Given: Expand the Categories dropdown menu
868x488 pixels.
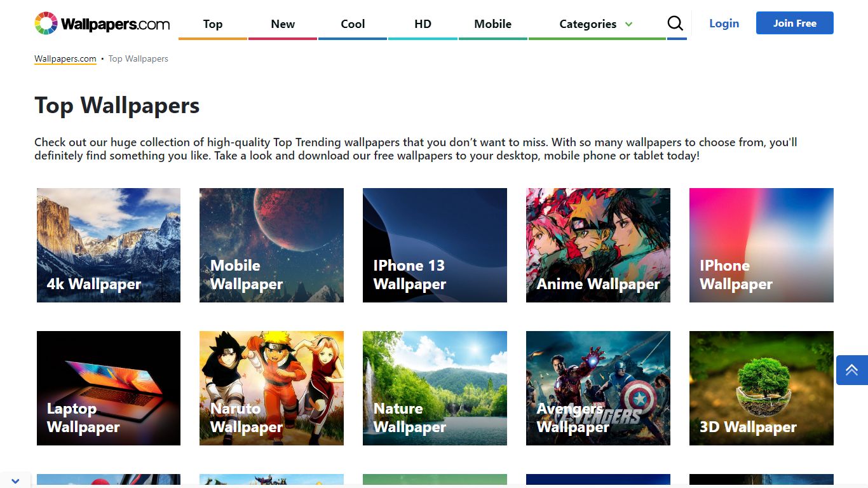Looking at the screenshot, I should click(x=596, y=24).
